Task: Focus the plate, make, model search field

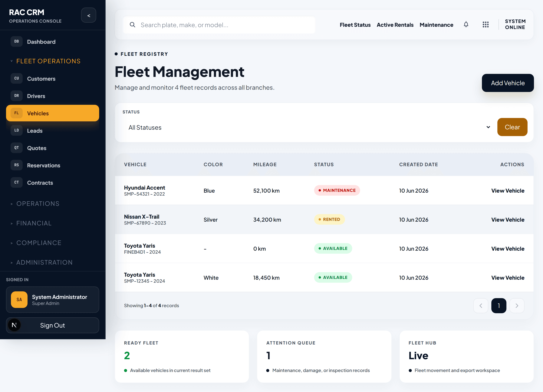Action: pyautogui.click(x=219, y=25)
